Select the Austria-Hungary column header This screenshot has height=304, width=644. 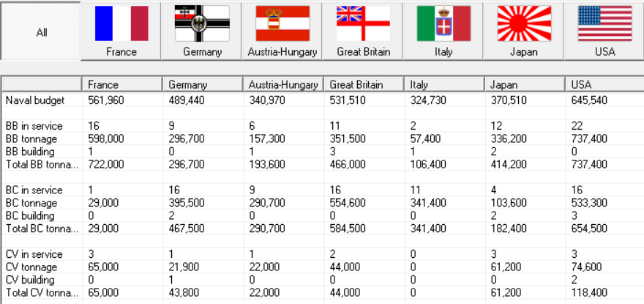282,84
